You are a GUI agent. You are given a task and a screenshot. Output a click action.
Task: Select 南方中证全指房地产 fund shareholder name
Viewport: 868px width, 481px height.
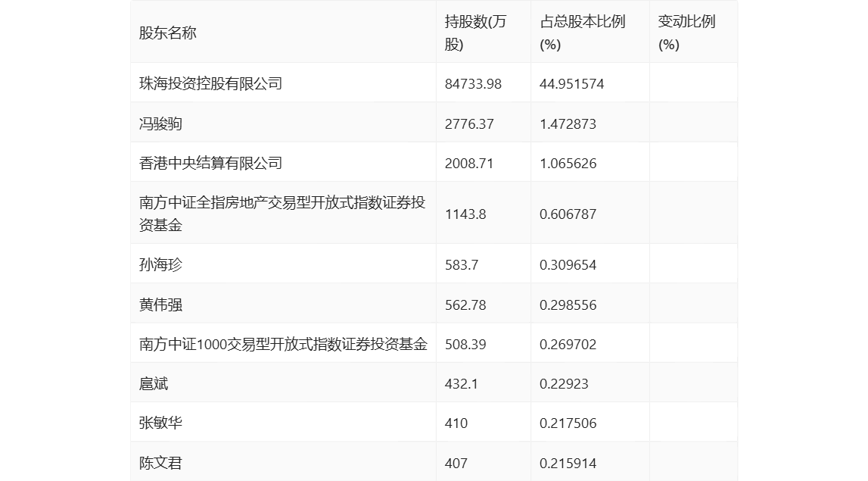tap(282, 214)
